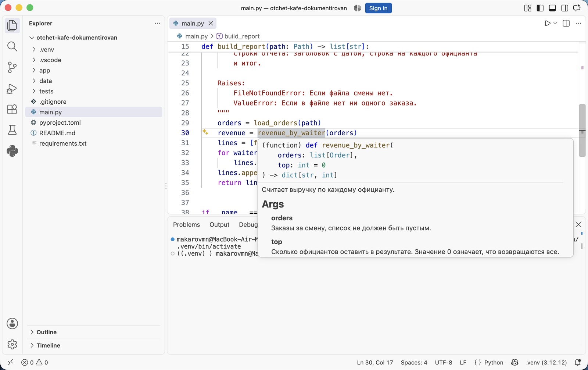This screenshot has width=588, height=370.
Task: Select the main.py editor tab
Action: click(x=193, y=23)
